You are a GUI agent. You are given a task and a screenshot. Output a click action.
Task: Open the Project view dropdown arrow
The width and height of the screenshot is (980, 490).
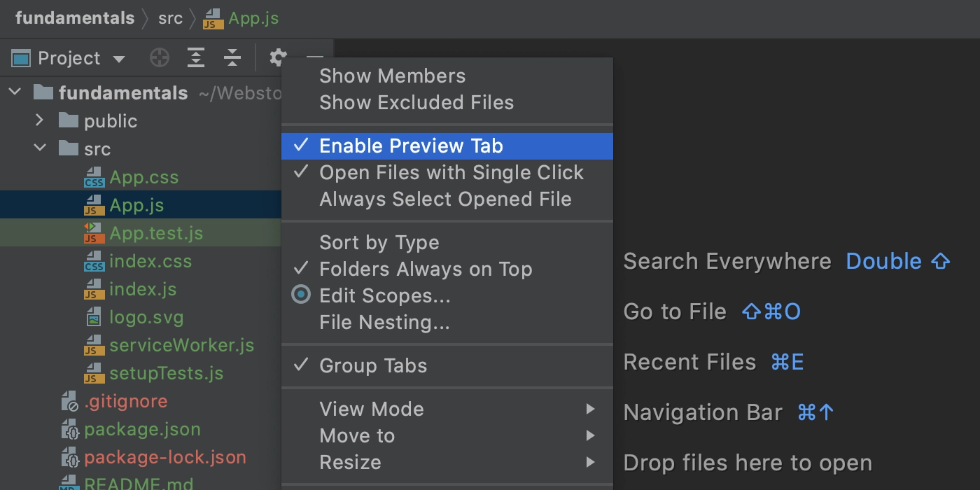point(119,59)
